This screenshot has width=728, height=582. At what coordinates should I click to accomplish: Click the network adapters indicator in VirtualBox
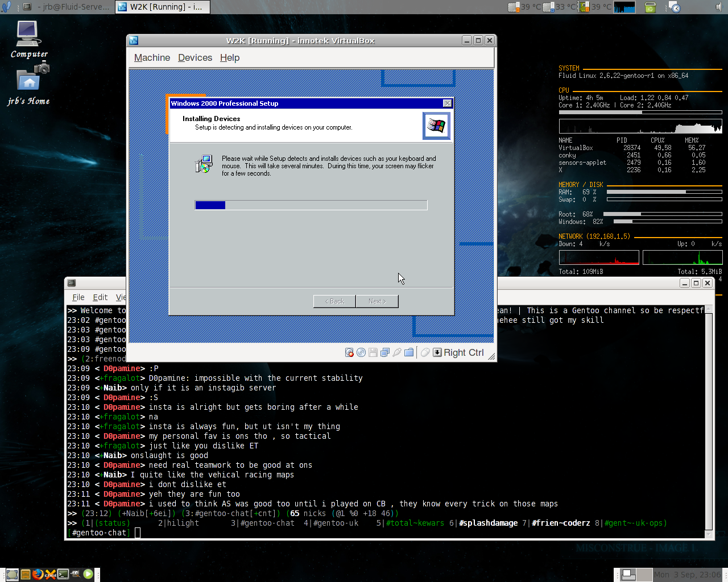[x=385, y=352]
